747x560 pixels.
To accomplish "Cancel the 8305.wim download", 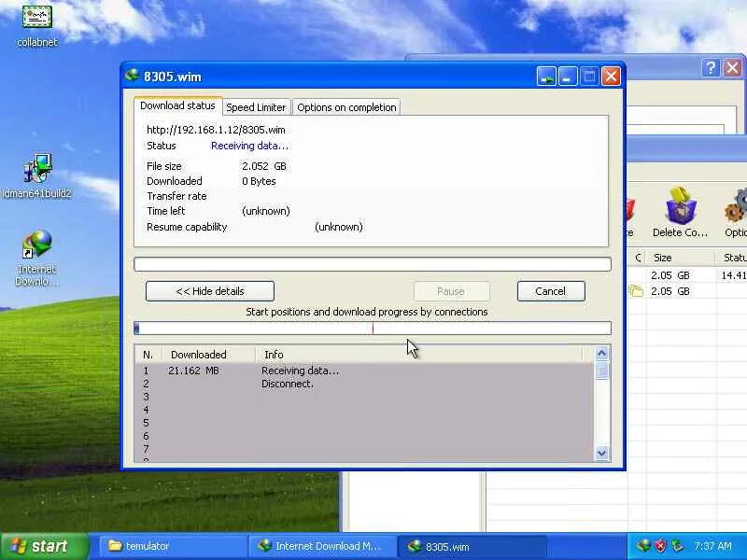I will click(x=551, y=291).
